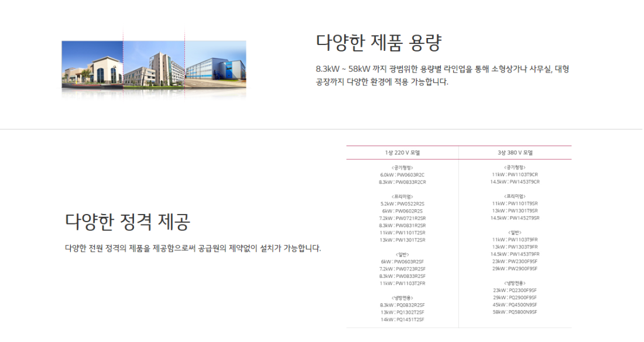Click the '23kW : PQ2300F9SF' entry
This screenshot has width=644, height=342.
(515, 291)
